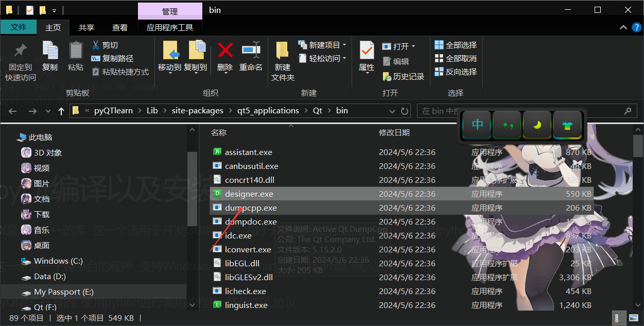Switch to the View (查看) tab
The width and height of the screenshot is (644, 326).
click(x=120, y=27)
